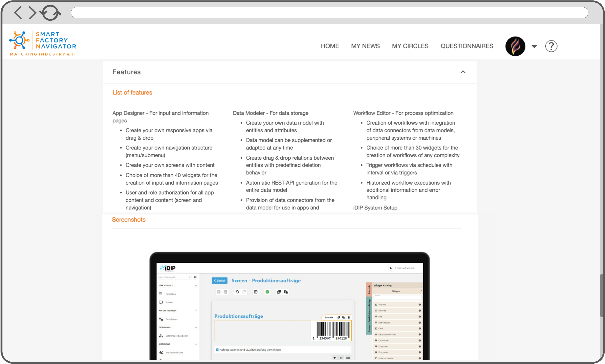Viewport: 605px width, 364px height.
Task: Click 'Automatic REST-API generation' bullet
Action: coord(291,186)
